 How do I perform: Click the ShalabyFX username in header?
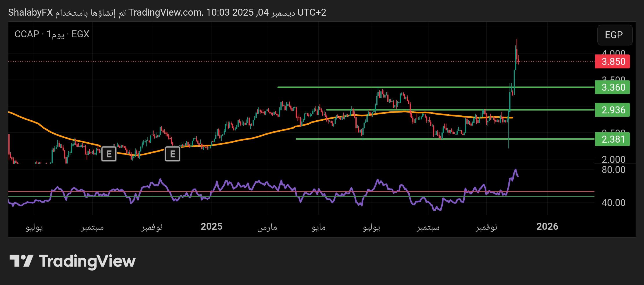[x=30, y=12]
